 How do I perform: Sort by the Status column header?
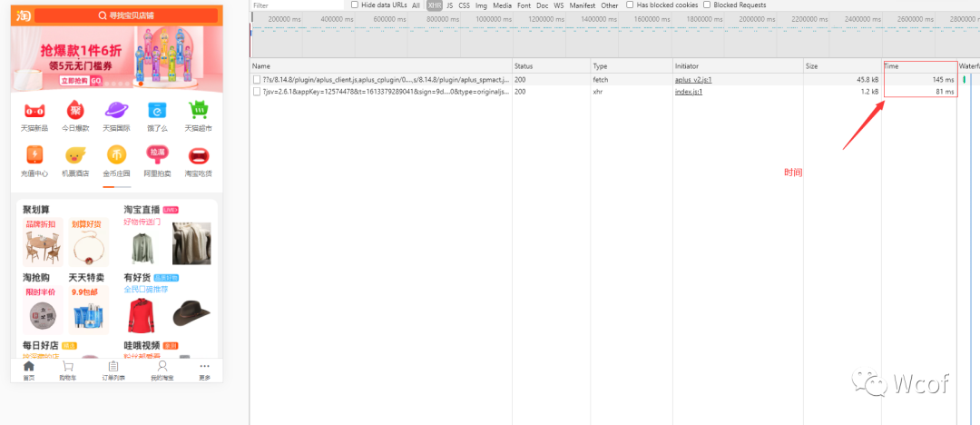click(x=552, y=65)
